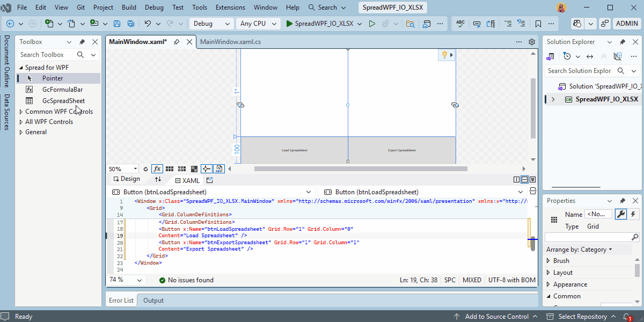
Task: Click the lightbulb quick actions icon in designer
Action: [x=444, y=55]
